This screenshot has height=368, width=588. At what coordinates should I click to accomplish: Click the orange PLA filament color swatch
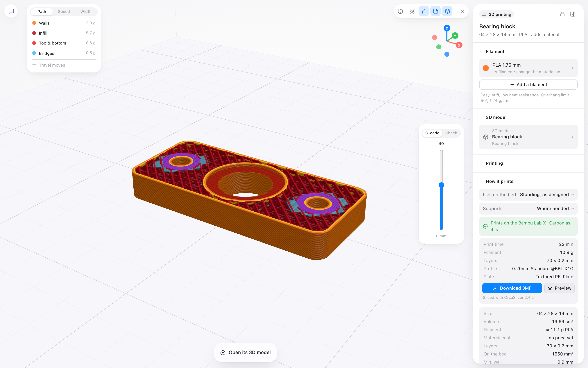[486, 68]
